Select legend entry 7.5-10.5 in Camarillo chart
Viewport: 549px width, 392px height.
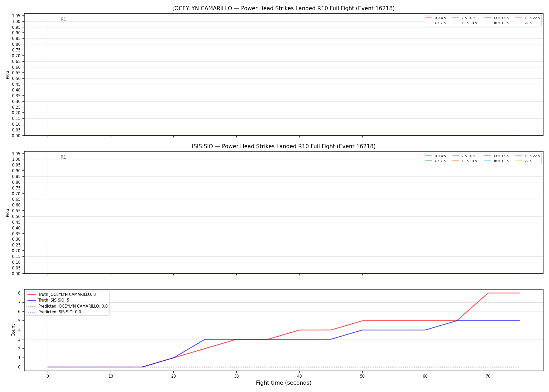point(464,18)
